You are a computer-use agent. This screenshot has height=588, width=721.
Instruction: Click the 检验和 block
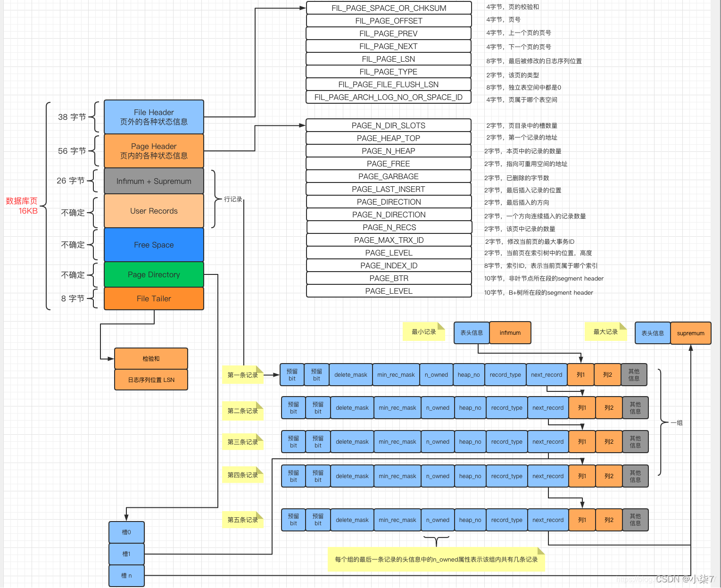(x=151, y=358)
